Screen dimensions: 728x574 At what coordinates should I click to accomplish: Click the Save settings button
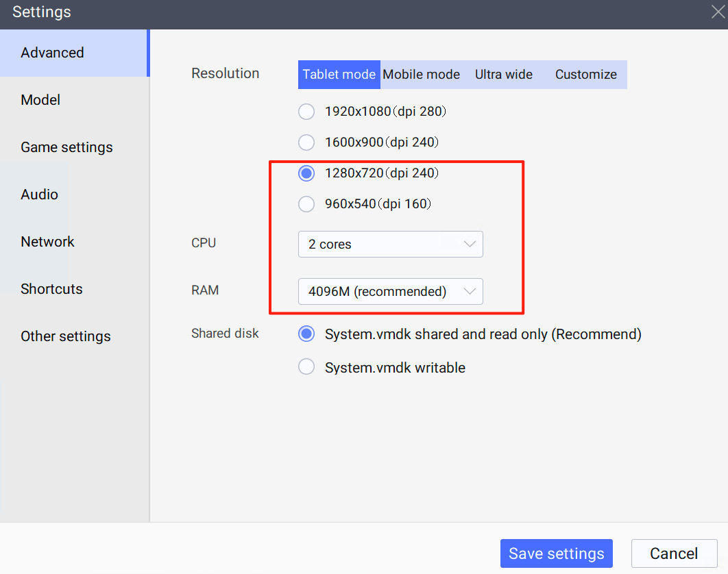pyautogui.click(x=556, y=553)
